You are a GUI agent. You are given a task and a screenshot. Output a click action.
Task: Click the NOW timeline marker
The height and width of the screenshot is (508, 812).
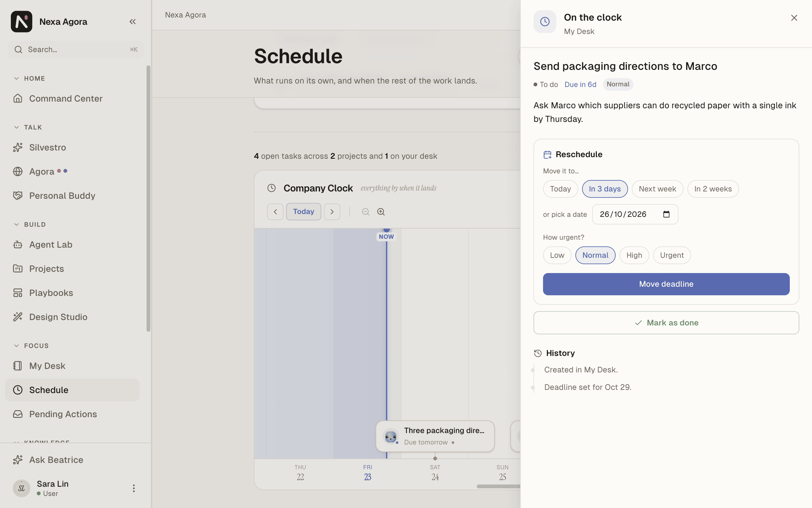pos(386,237)
